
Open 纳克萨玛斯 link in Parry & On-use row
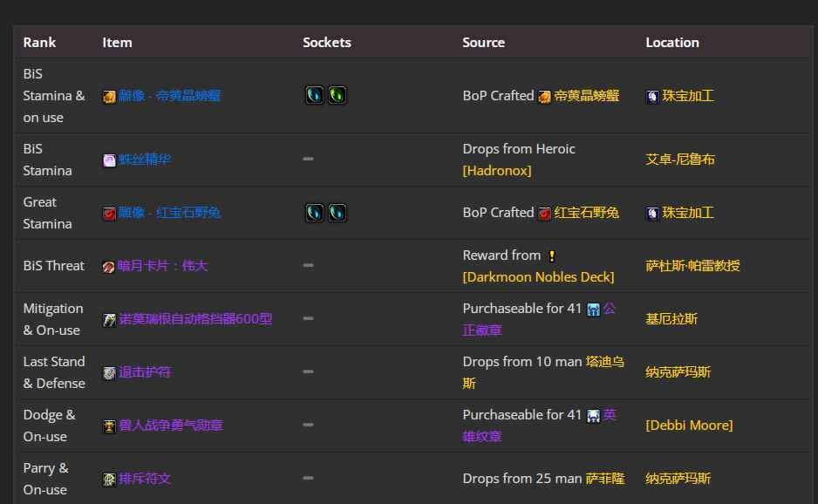(678, 479)
